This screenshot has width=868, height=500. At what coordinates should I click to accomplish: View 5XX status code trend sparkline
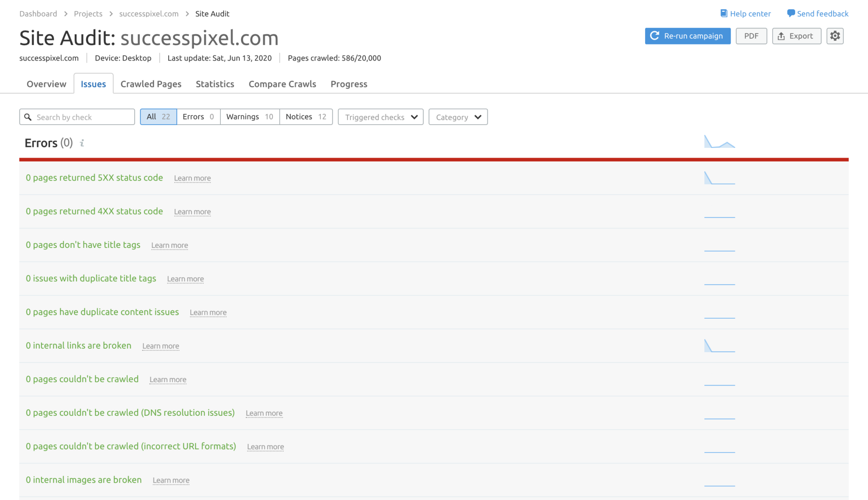click(x=720, y=178)
